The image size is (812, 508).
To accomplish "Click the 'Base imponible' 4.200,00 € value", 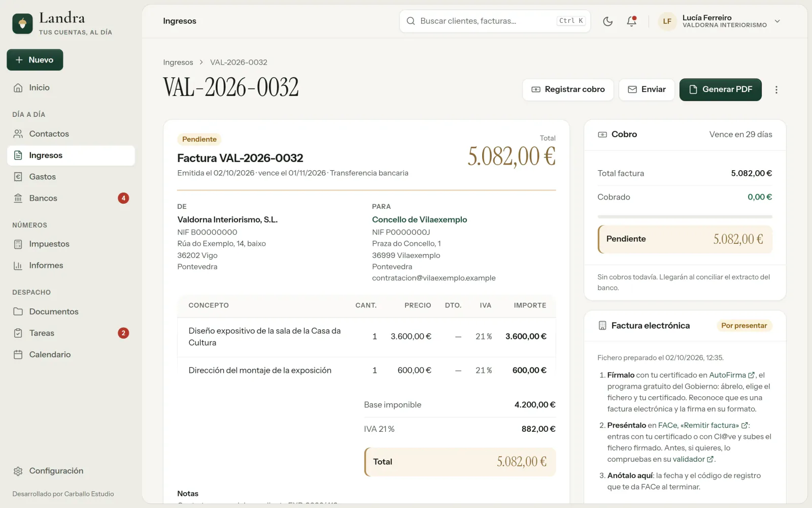I will pos(535,405).
